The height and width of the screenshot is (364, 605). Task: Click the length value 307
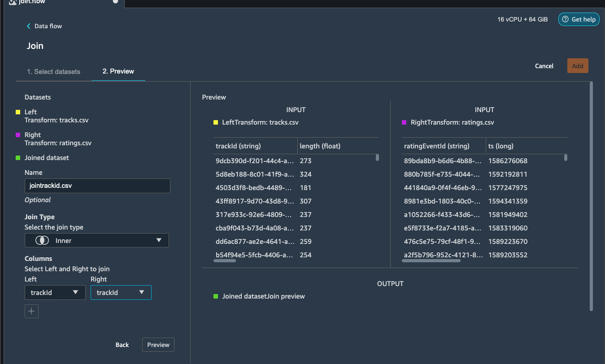coord(305,201)
